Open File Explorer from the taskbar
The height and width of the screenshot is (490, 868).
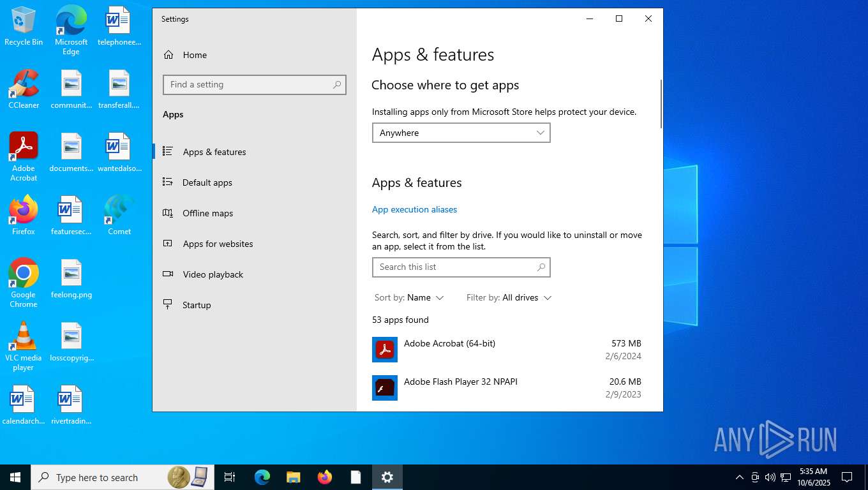(293, 477)
